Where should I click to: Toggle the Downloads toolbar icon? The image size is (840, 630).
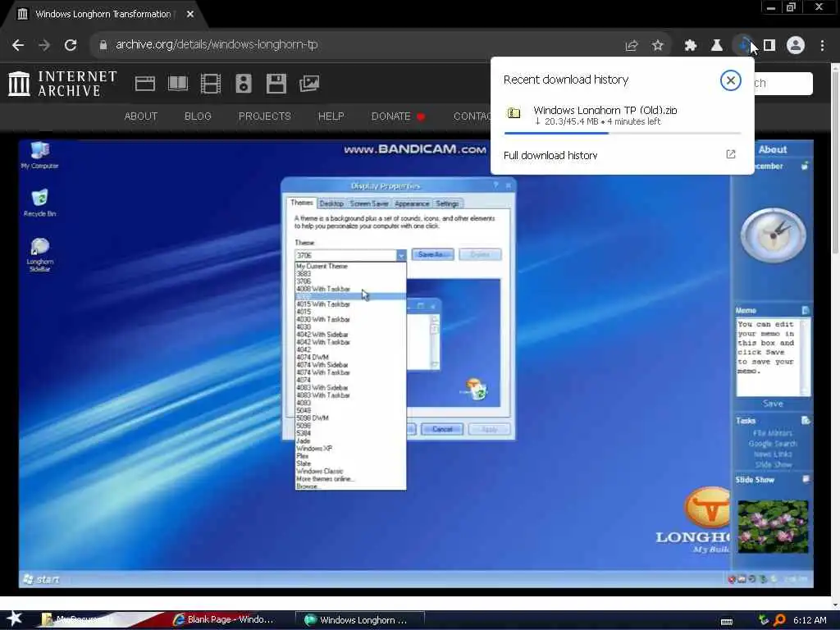(743, 46)
